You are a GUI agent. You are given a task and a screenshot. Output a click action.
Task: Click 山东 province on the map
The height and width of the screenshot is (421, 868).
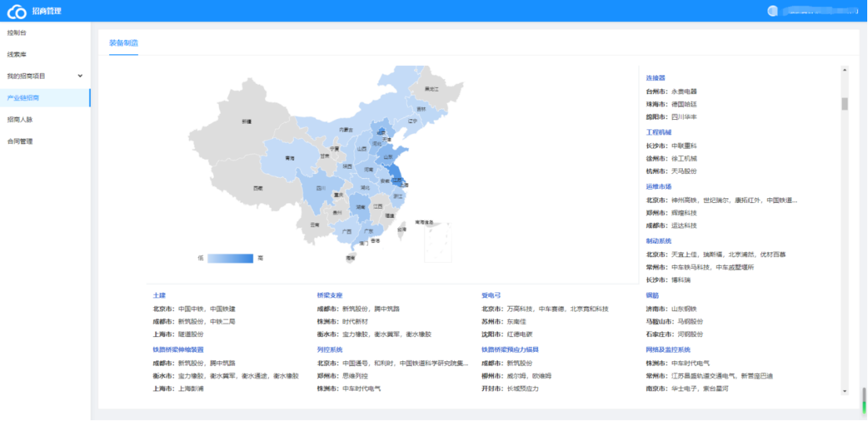pyautogui.click(x=389, y=157)
